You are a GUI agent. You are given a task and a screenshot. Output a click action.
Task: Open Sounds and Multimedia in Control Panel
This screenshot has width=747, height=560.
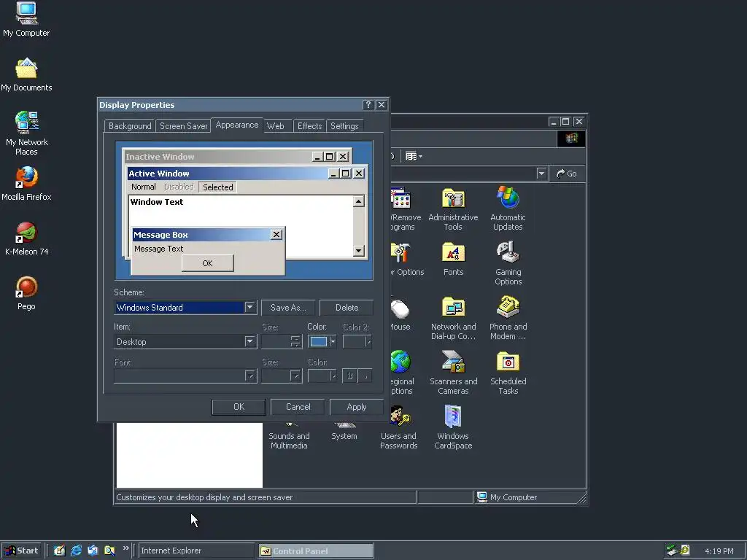[289, 436]
